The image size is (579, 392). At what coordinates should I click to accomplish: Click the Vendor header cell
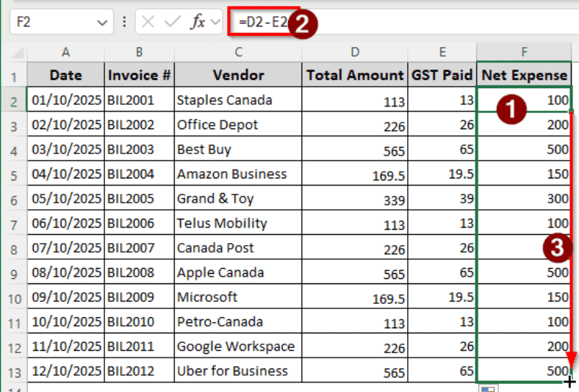pos(238,75)
